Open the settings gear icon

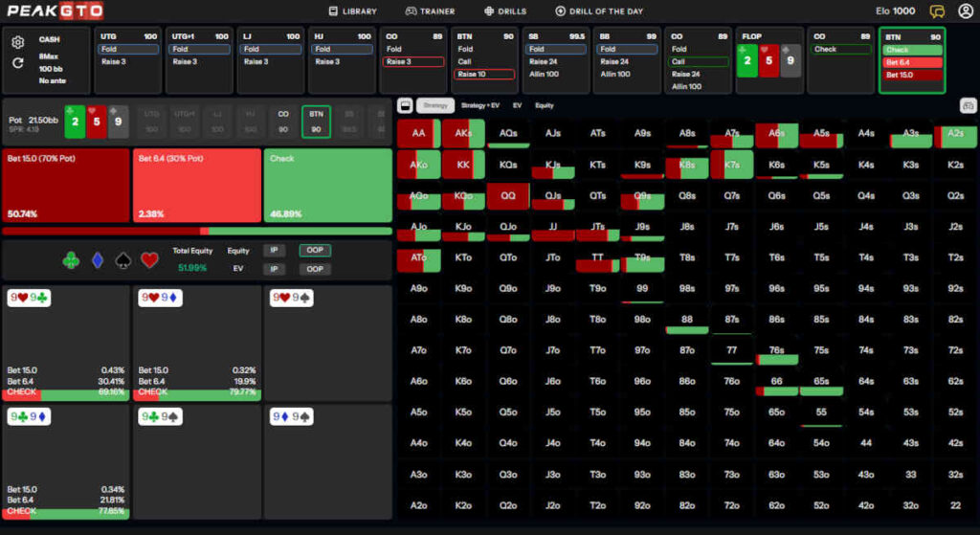click(18, 42)
